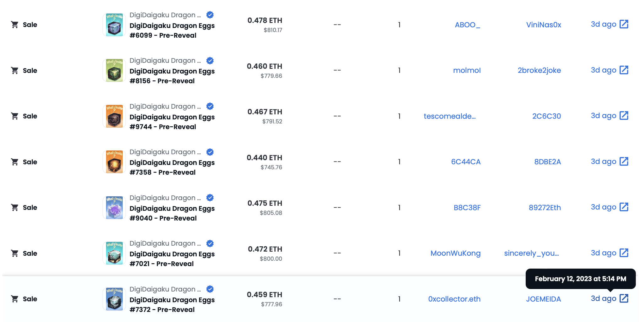The width and height of the screenshot is (644, 322).
Task: Open external link icon for #8156 sale
Action: 624,70
